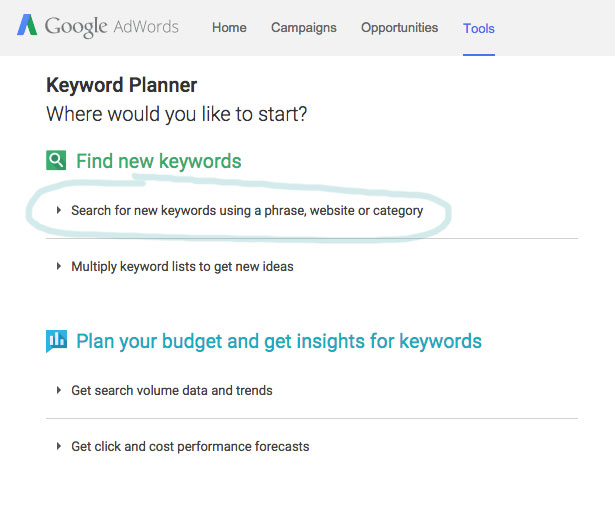
Task: Expand the Multiply keyword lists arrow
Action: 58,266
